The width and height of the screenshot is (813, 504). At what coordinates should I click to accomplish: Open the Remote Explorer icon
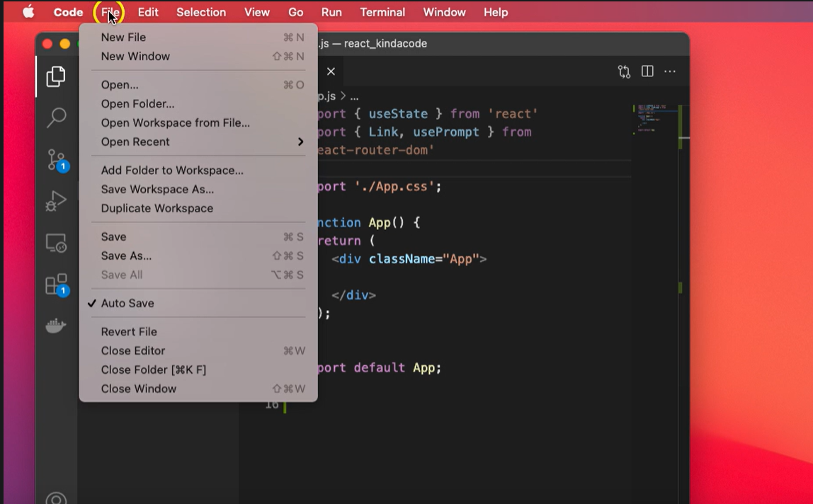coord(56,243)
